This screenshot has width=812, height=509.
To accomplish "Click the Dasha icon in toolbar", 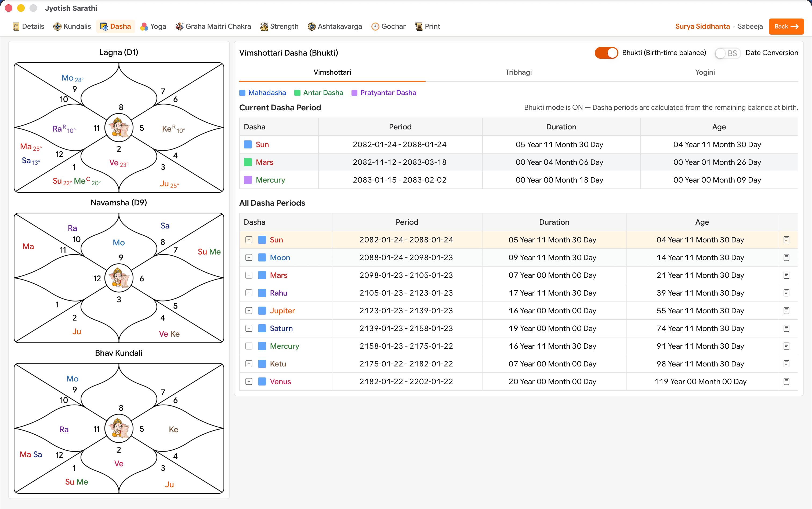I will click(104, 26).
